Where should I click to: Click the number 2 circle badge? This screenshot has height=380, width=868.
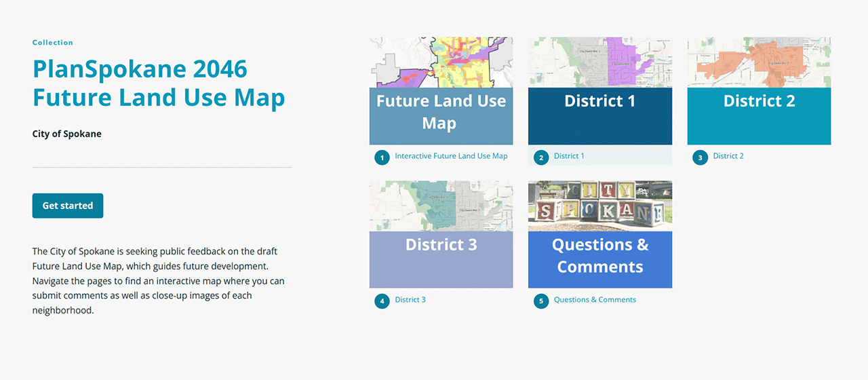(x=540, y=157)
